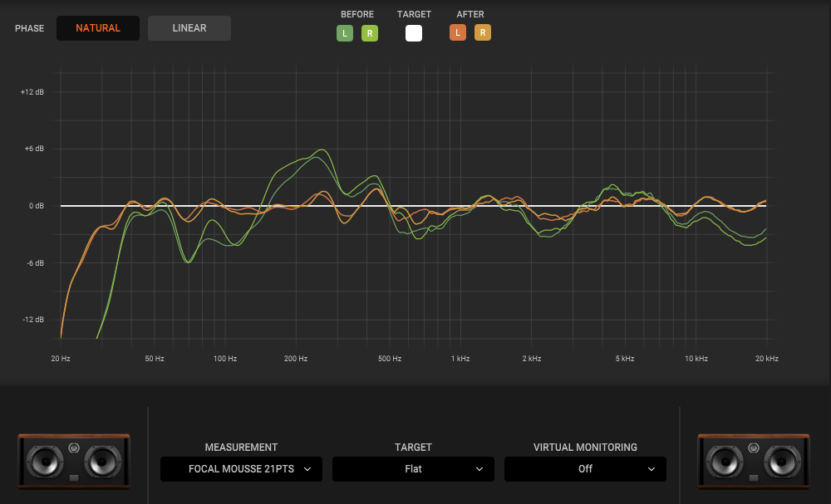Click the left speaker image
Image resolution: width=831 pixels, height=504 pixels.
75,459
